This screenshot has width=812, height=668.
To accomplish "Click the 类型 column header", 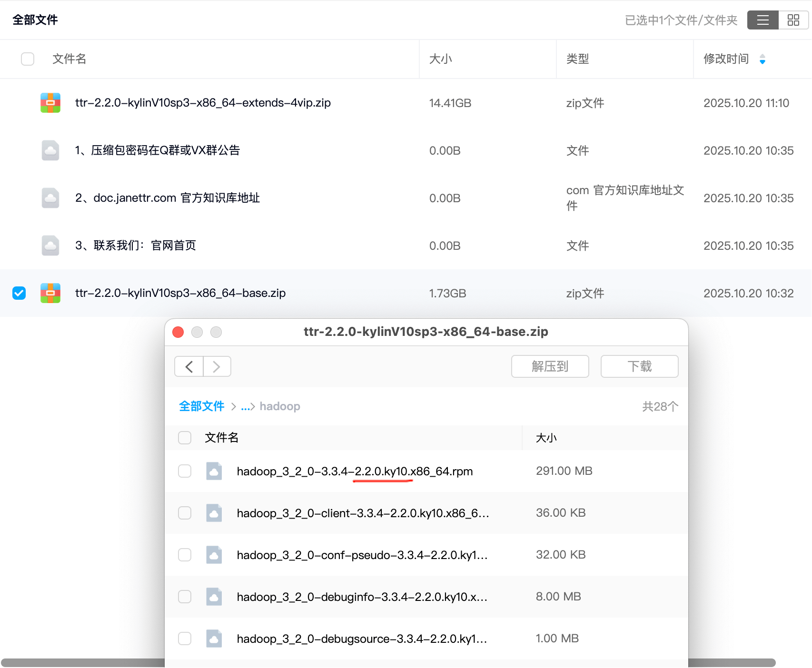I will (x=577, y=59).
